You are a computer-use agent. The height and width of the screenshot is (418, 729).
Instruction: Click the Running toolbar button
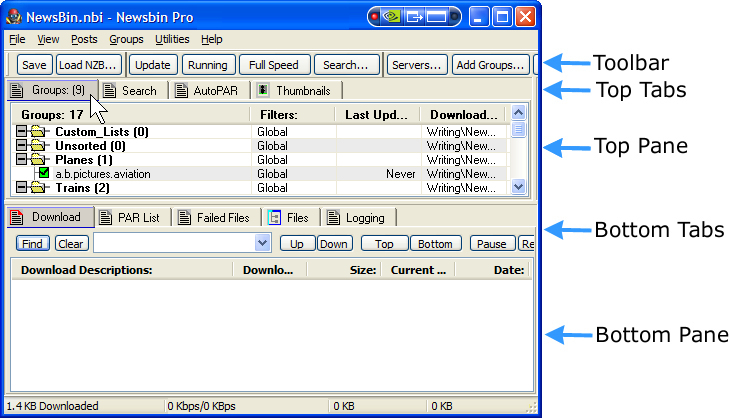(x=208, y=65)
